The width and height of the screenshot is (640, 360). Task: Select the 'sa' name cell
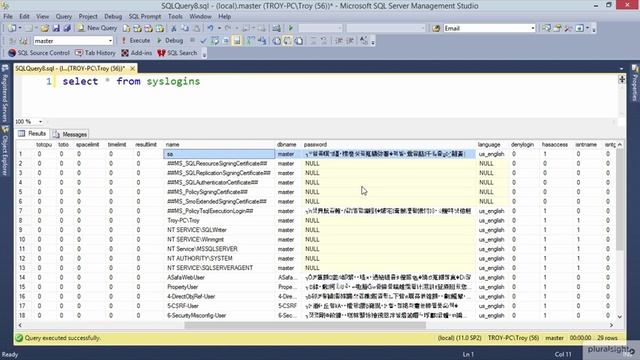pos(219,154)
